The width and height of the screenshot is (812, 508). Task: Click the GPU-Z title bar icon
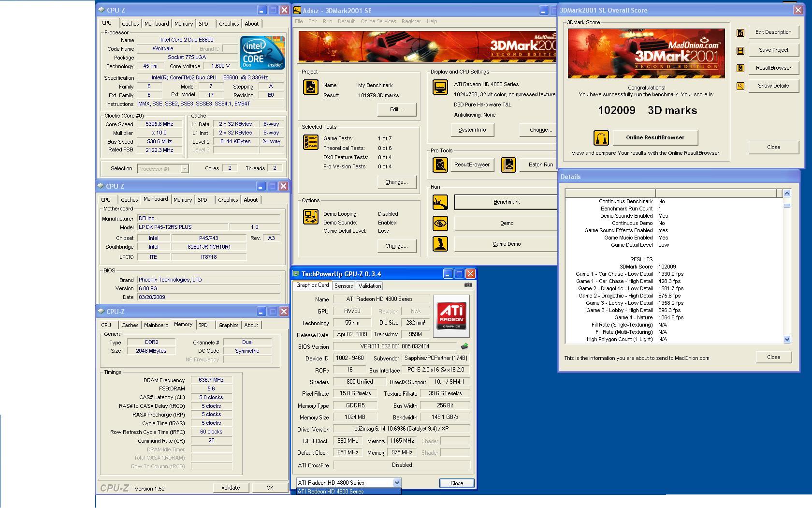click(296, 274)
